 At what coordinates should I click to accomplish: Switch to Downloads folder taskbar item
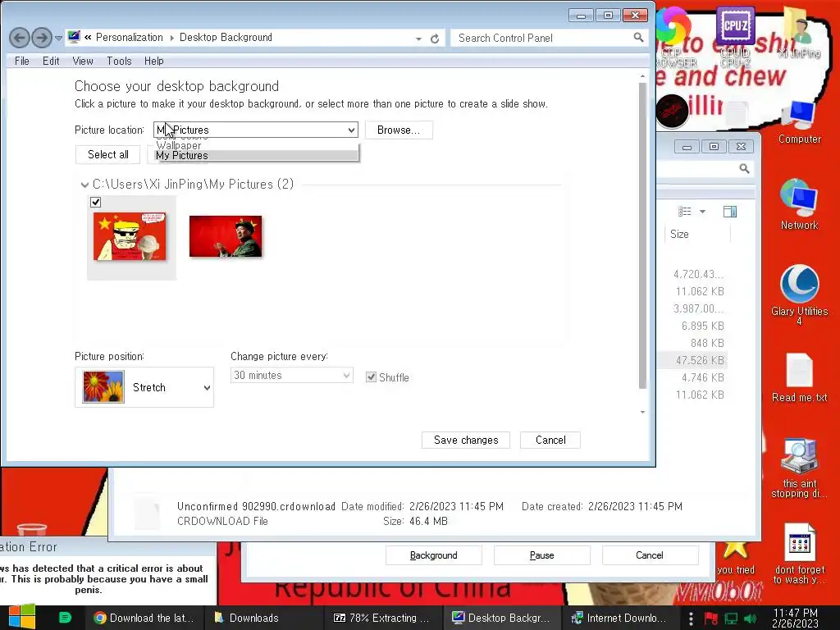click(x=263, y=619)
